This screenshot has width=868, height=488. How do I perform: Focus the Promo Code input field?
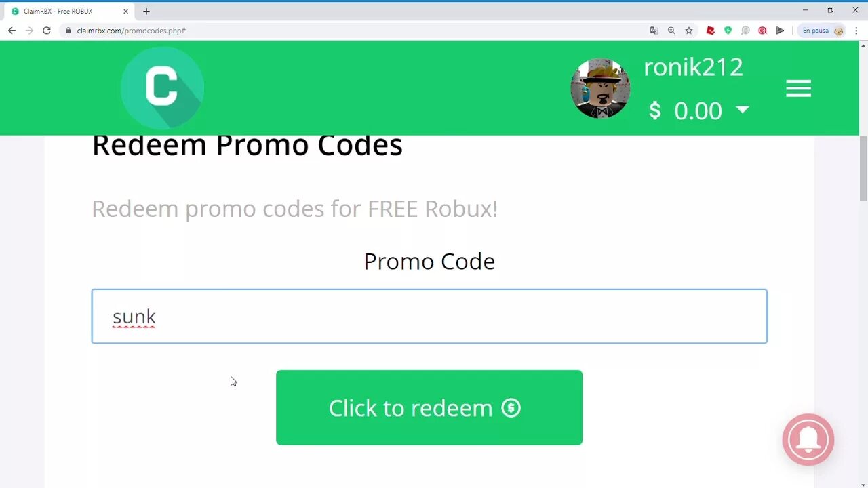pyautogui.click(x=429, y=317)
